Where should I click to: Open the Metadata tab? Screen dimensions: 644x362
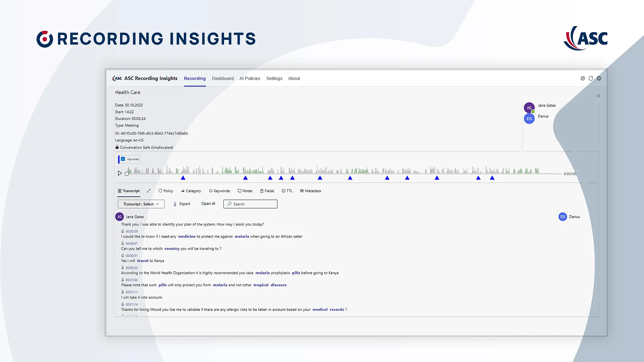coord(310,191)
